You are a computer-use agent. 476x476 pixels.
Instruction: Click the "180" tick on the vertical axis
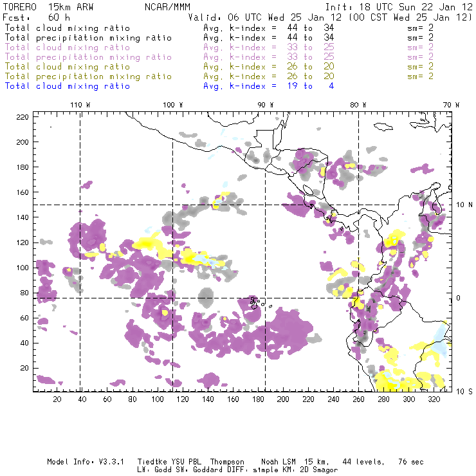coord(23,167)
